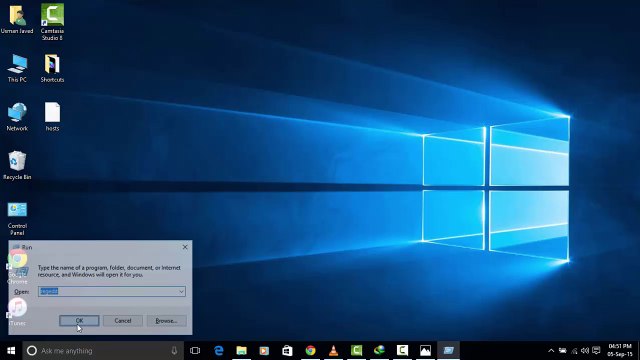Image resolution: width=640 pixels, height=360 pixels.
Task: Open the Action Center notifications icon
Action: click(x=596, y=351)
